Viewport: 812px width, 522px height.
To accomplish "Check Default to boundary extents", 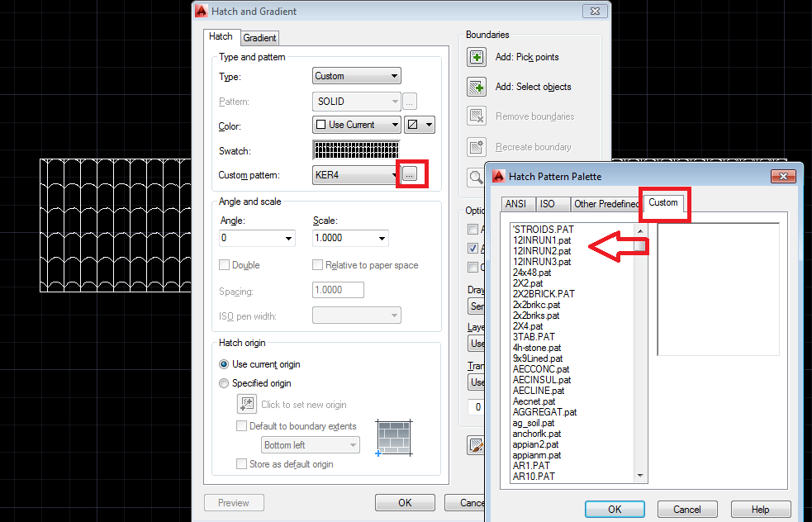I will click(241, 425).
